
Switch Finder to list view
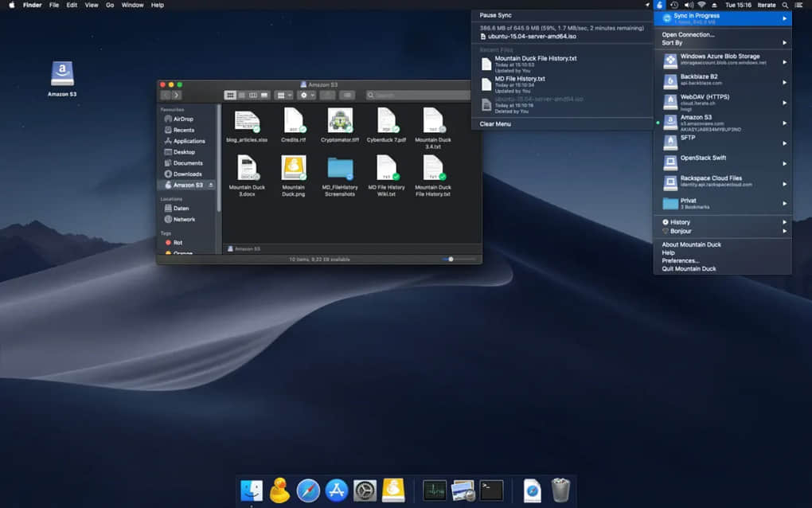[x=242, y=95]
